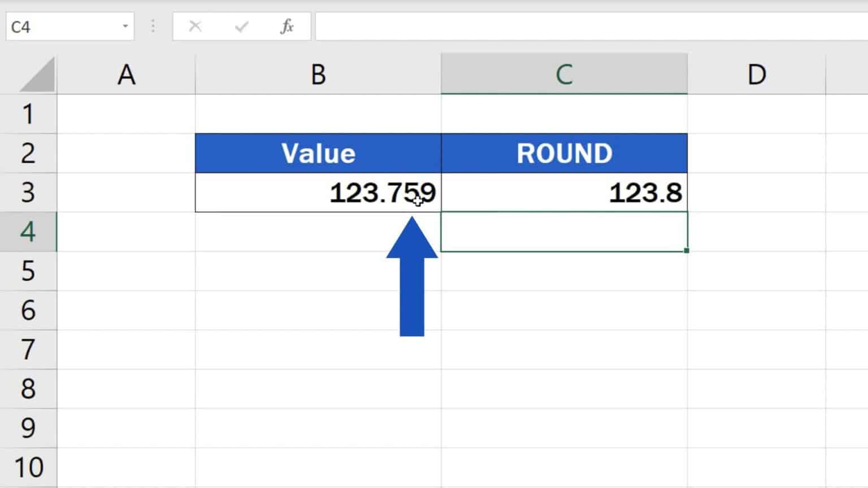Select the cell containing 123.759
868x488 pixels.
[318, 193]
